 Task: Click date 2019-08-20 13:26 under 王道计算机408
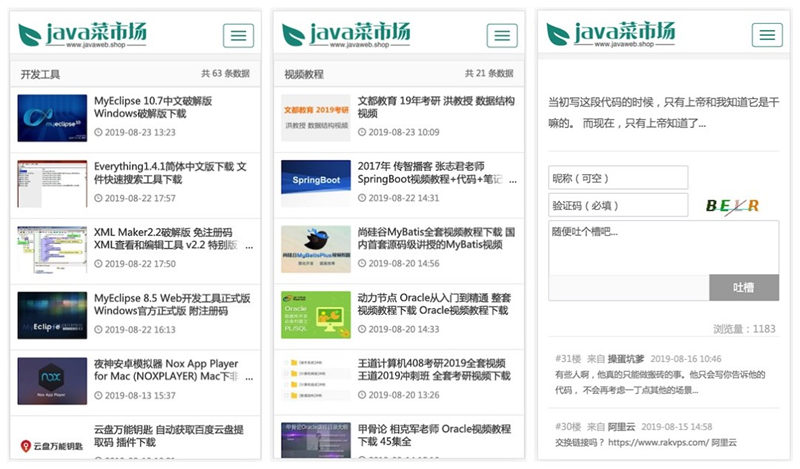click(404, 395)
